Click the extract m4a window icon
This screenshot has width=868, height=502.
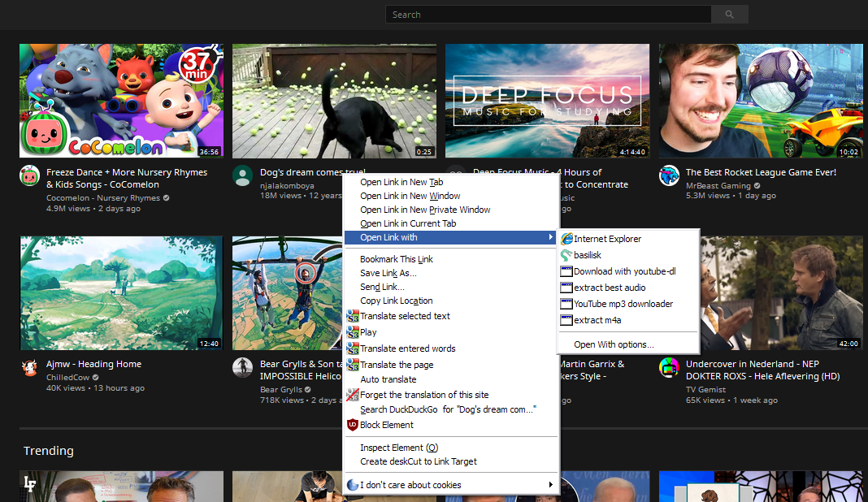pyautogui.click(x=566, y=320)
